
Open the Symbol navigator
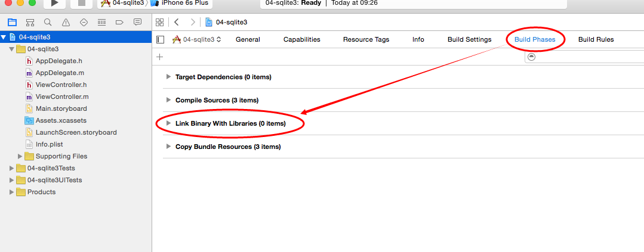[30, 22]
